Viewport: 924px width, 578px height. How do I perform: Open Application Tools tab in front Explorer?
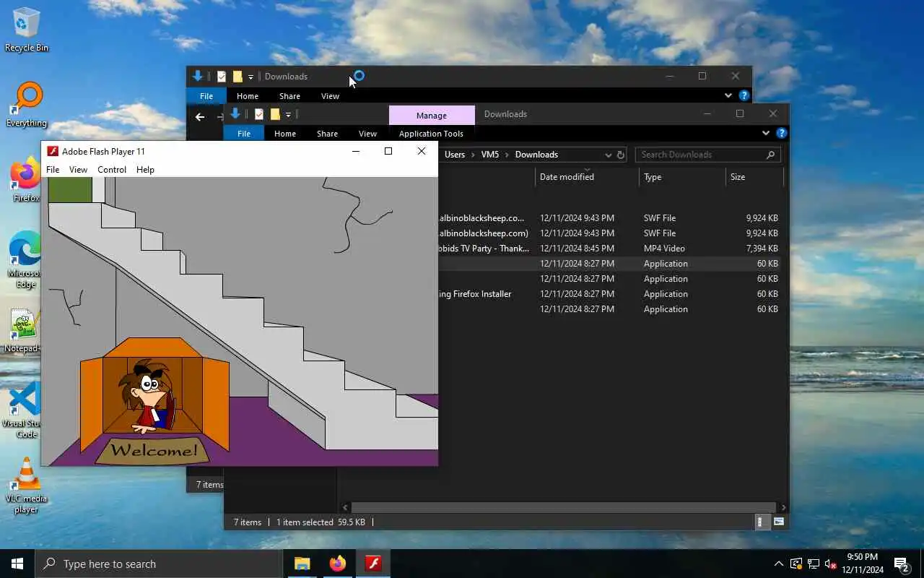pos(431,134)
